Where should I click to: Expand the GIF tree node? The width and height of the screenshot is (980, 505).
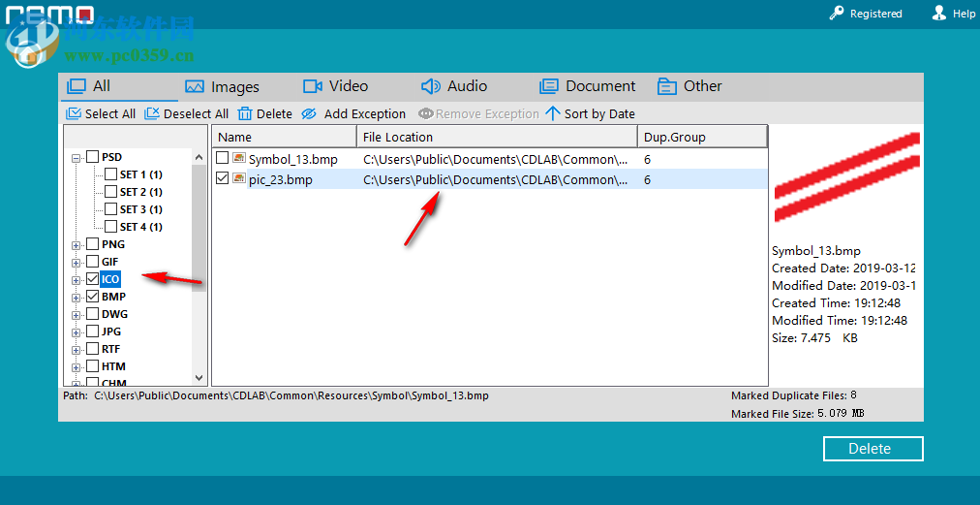(x=77, y=263)
